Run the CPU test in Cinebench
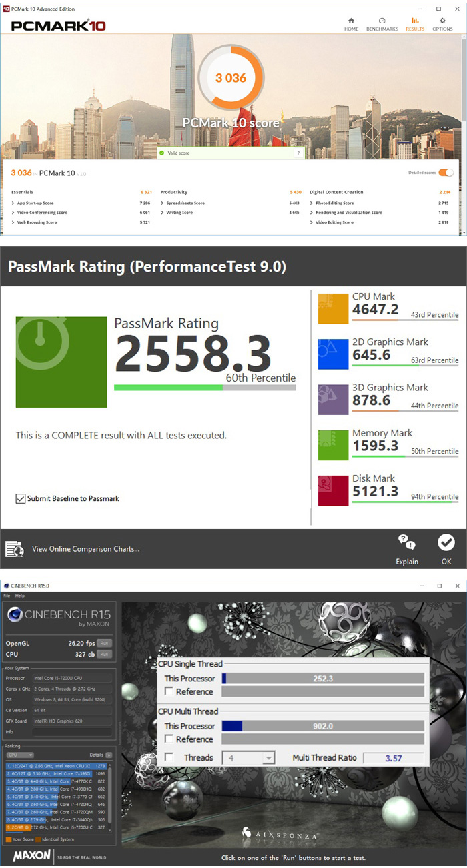The width and height of the screenshot is (467, 868). tap(104, 655)
